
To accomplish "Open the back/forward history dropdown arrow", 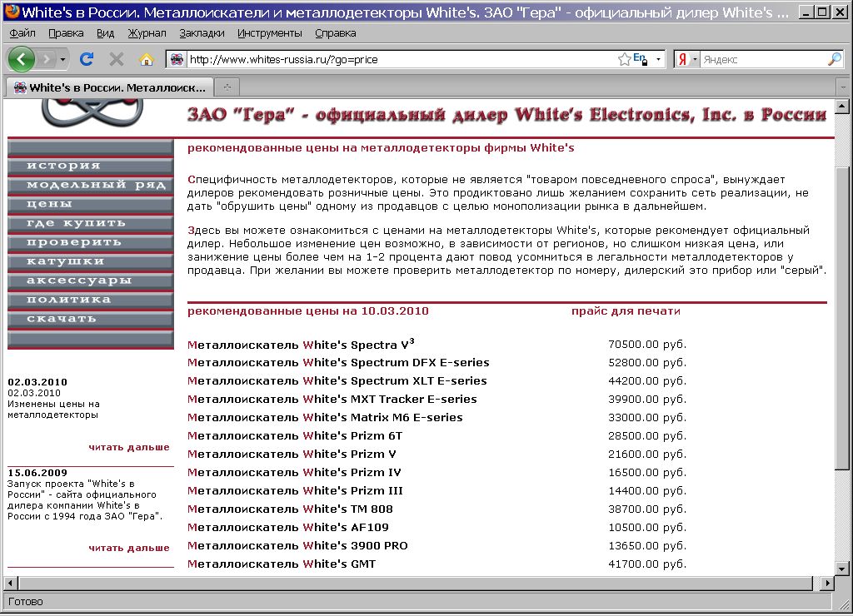I will point(62,59).
